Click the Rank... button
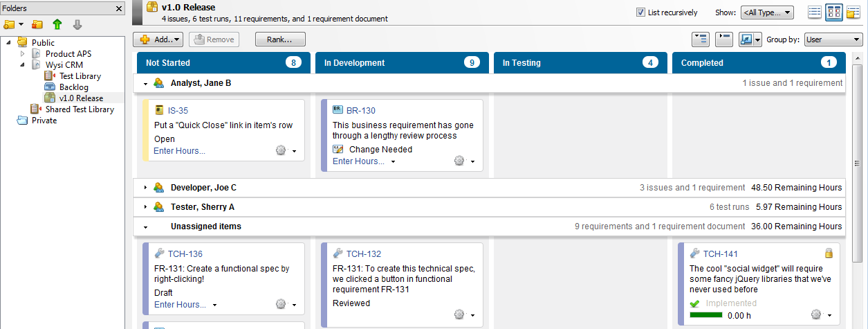This screenshot has height=329, width=868. tap(279, 39)
